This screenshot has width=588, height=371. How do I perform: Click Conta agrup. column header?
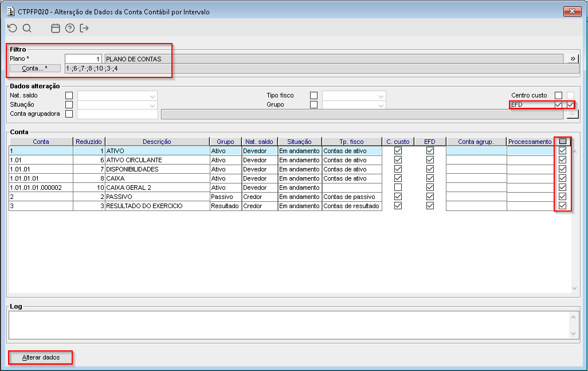[x=476, y=142]
